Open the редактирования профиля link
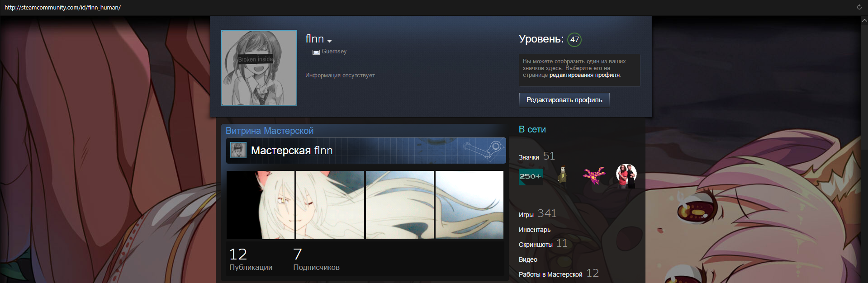This screenshot has width=868, height=283. 584,75
